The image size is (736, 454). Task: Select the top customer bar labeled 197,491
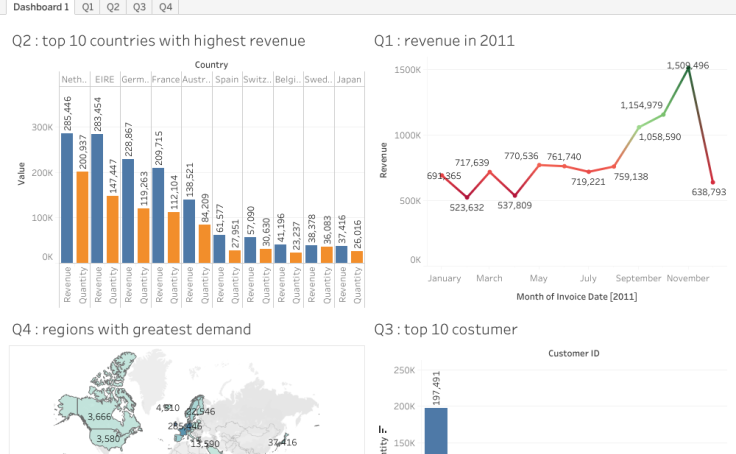[436, 430]
